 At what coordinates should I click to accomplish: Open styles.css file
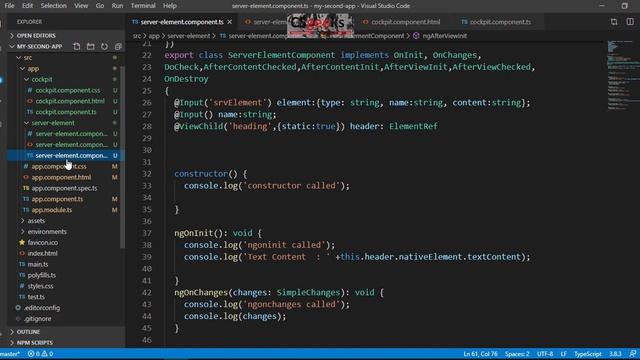(x=40, y=286)
